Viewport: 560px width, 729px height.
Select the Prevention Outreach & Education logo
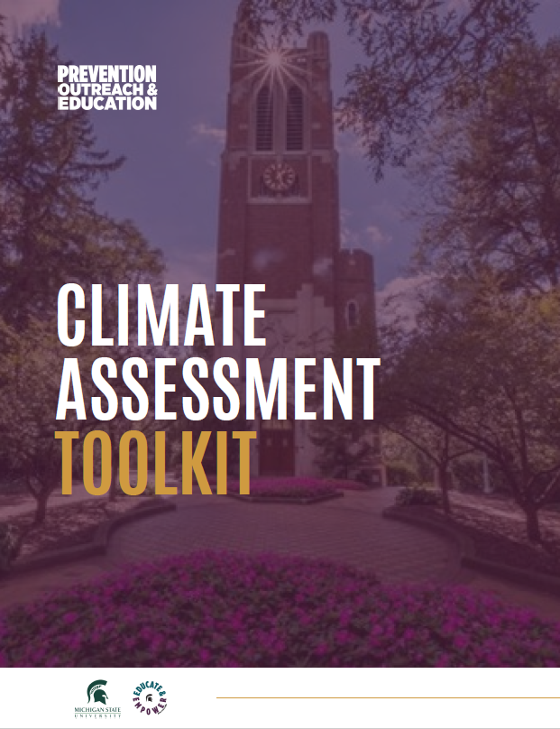(x=106, y=88)
